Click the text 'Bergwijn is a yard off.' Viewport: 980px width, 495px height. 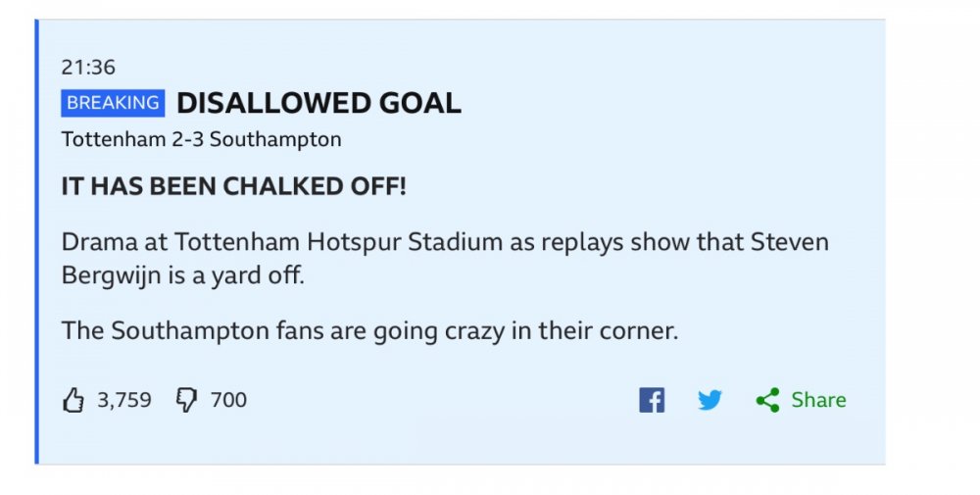pyautogui.click(x=183, y=276)
